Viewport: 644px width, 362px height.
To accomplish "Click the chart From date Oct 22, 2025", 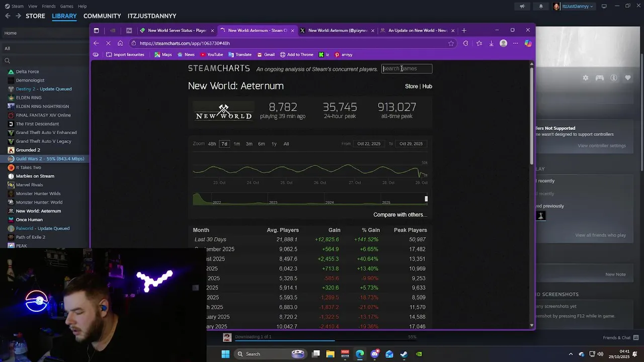I will [x=369, y=144].
